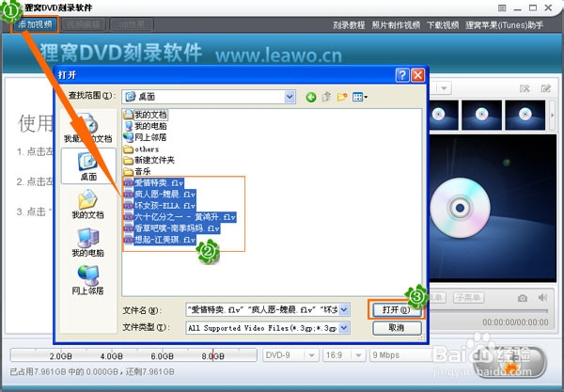This screenshot has height=392, width=564.
Task: Select 网上邻居 in the file list
Action: coord(146,137)
